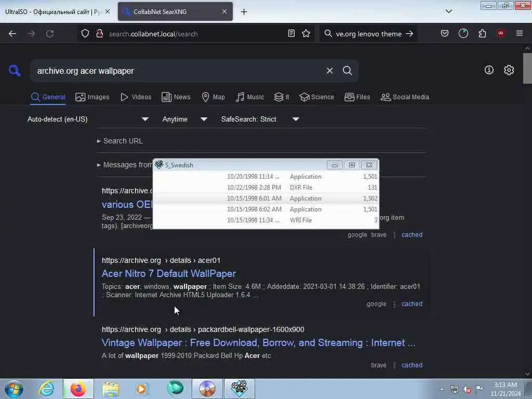Show hidden tray icons arrow
The width and height of the screenshot is (532, 399).
click(442, 389)
